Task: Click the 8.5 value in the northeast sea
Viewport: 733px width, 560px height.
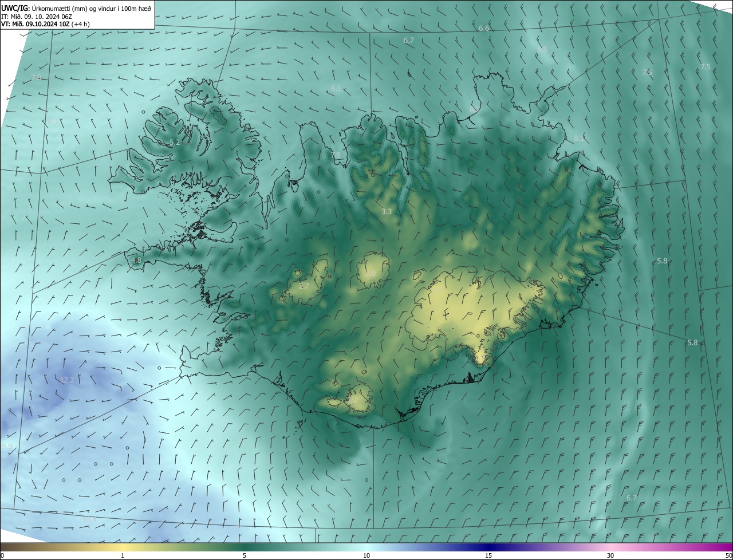Action: click(542, 50)
